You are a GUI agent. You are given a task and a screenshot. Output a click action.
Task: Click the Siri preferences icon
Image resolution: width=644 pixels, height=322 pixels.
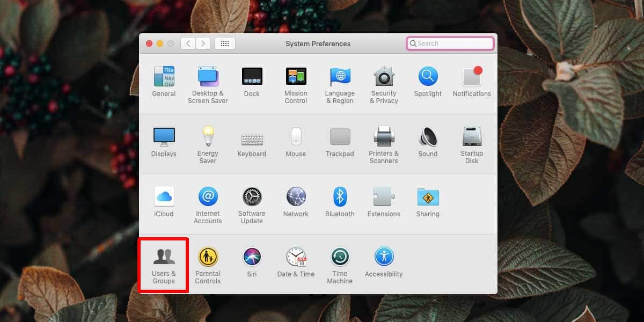[252, 258]
